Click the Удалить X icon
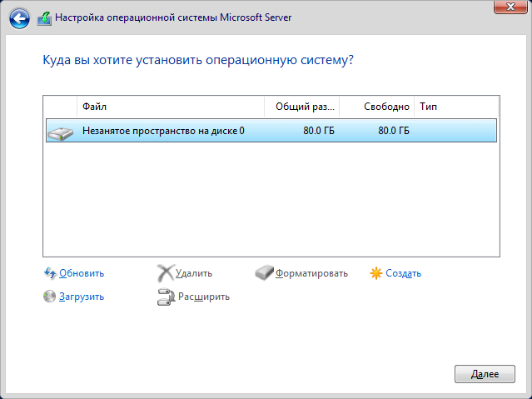 click(x=166, y=273)
